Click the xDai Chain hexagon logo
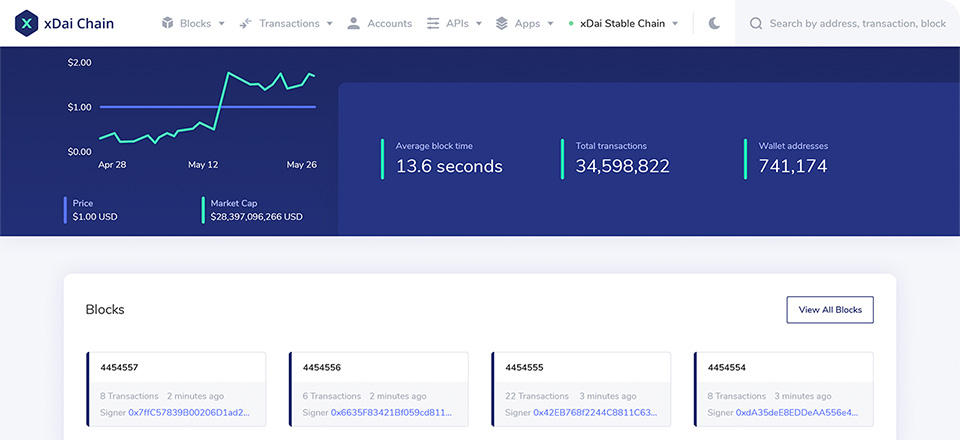The height and width of the screenshot is (440, 960). click(26, 23)
